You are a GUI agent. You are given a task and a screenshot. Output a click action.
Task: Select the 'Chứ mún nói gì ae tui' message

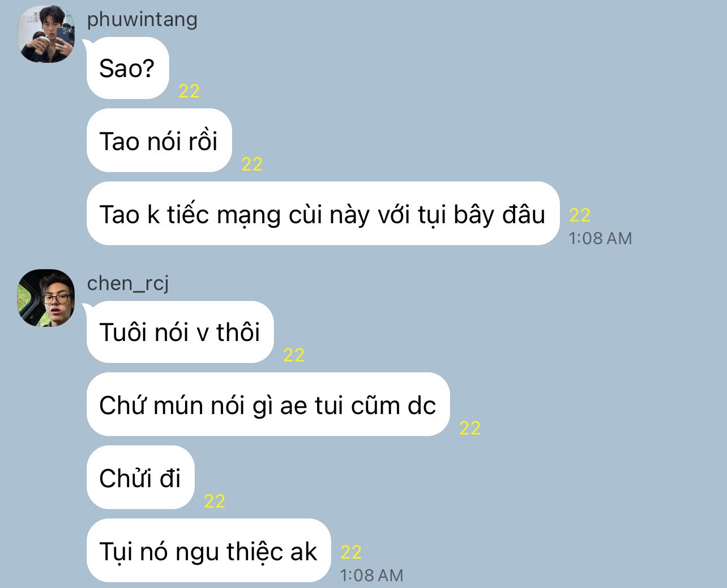(x=268, y=404)
